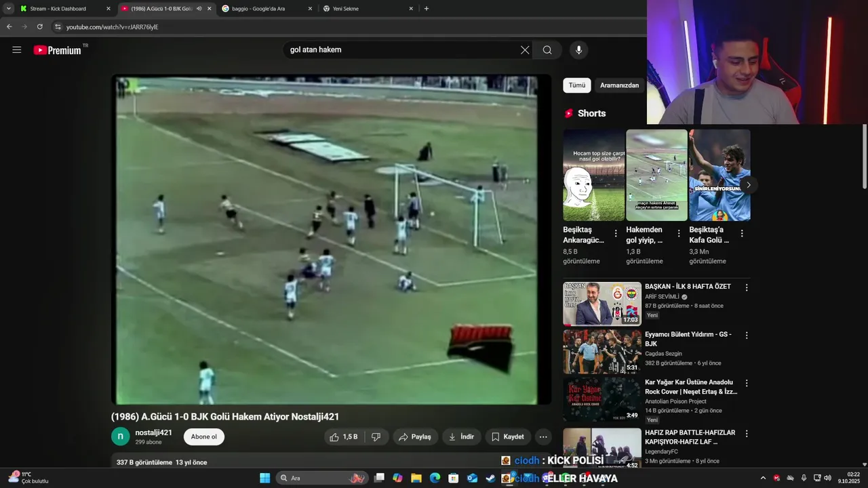868x488 pixels.
Task: Select the Aramanızdan filter chip
Action: click(x=619, y=85)
